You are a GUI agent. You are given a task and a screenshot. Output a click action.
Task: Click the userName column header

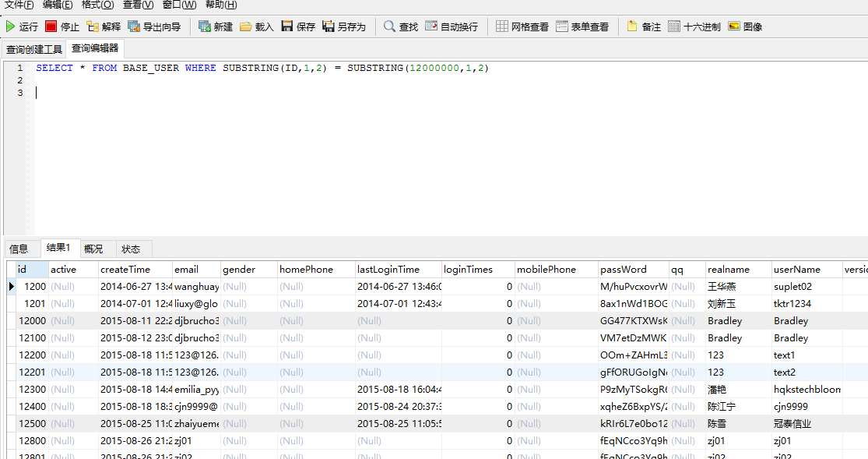[807, 270]
